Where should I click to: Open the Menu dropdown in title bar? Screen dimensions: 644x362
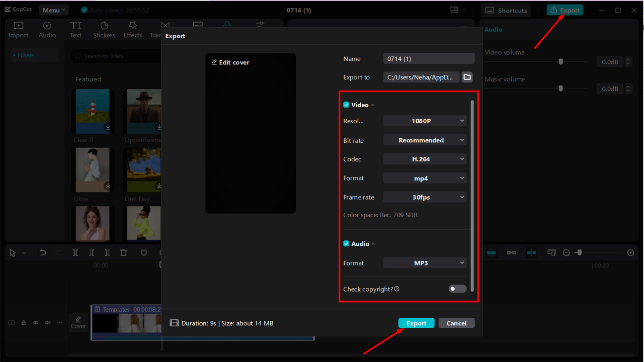(x=55, y=10)
